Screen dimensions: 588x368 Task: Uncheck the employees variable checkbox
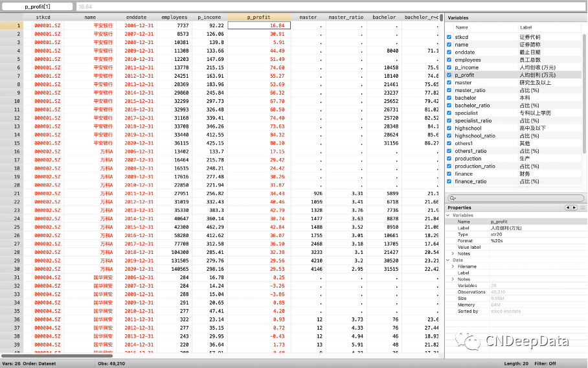point(449,60)
